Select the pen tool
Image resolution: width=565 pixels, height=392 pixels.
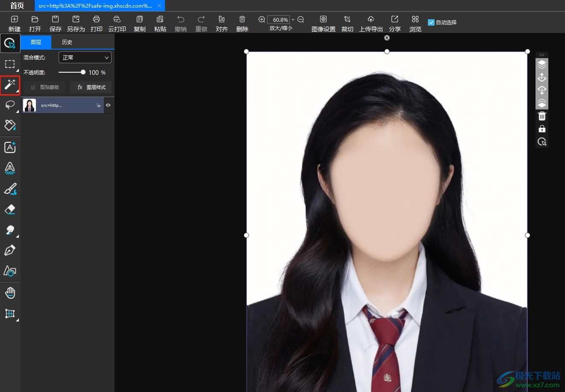[x=10, y=250]
